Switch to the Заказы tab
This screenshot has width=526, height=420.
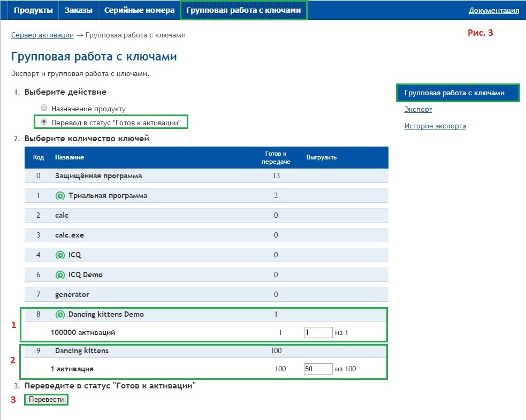pos(78,10)
